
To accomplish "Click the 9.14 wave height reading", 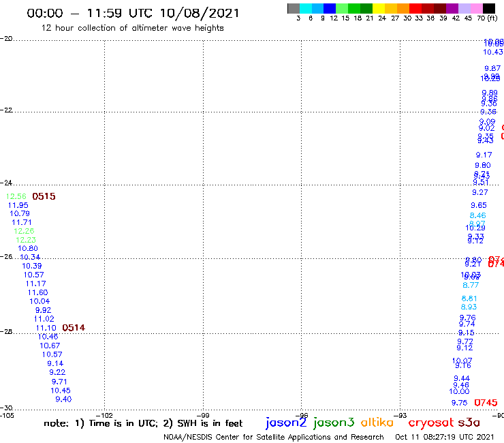I will [x=55, y=363].
